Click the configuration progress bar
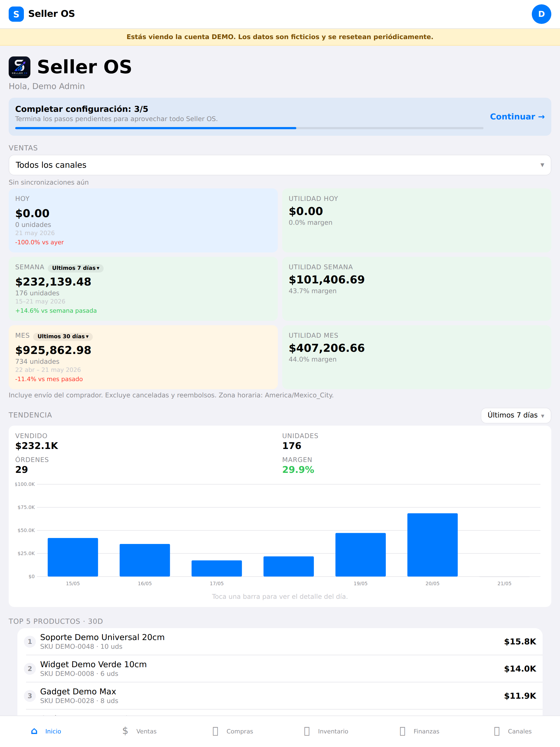 point(249,128)
